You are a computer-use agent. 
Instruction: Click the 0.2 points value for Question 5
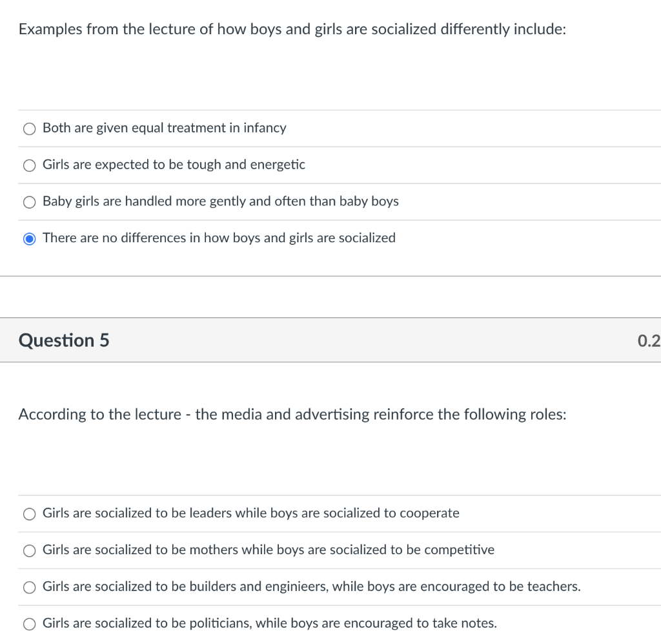coord(648,340)
